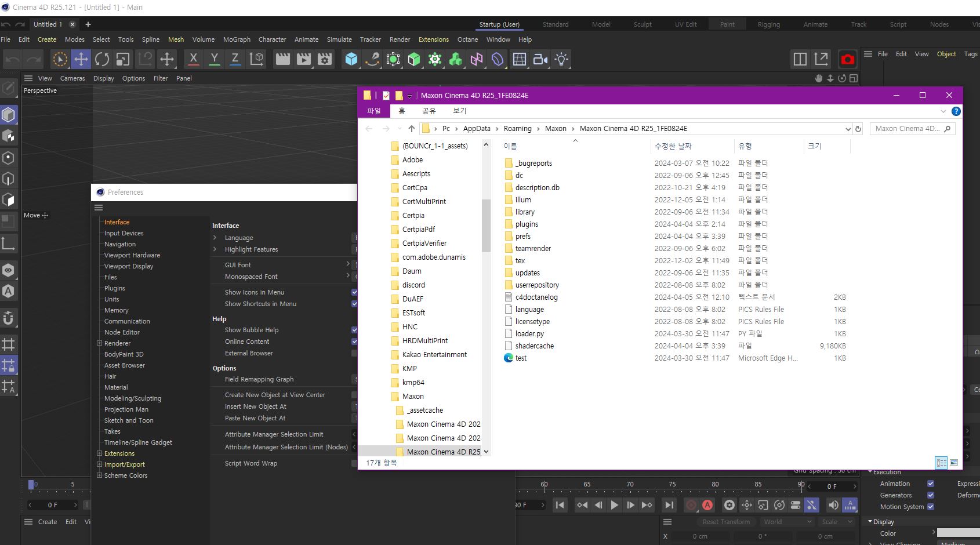
Task: Uncheck Animation execution checkbox
Action: point(931,484)
